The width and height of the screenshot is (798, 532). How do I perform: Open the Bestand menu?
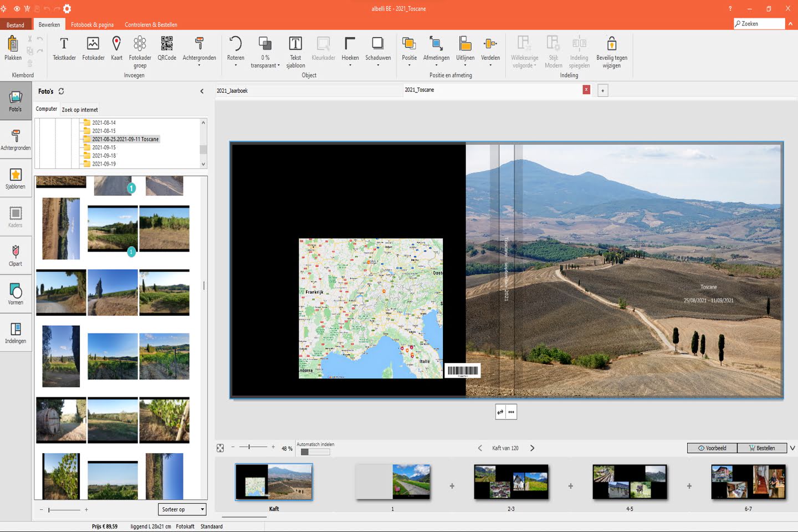[x=16, y=24]
